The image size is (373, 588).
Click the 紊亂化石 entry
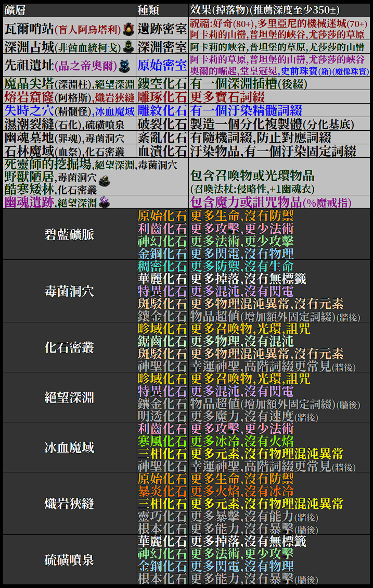(162, 137)
